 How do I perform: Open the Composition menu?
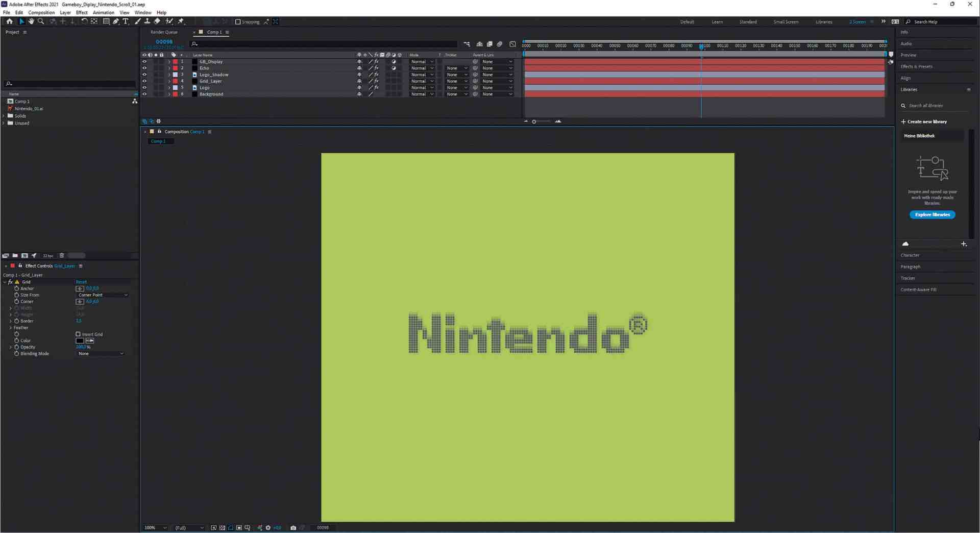point(41,12)
